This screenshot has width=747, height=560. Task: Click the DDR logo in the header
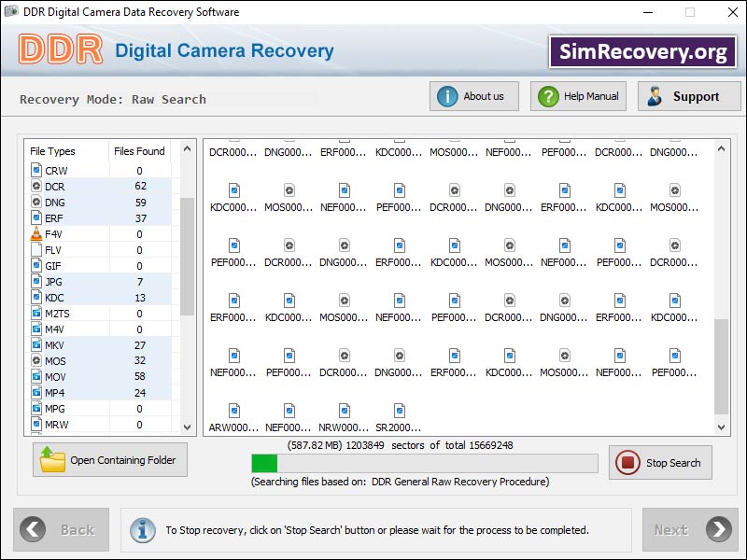click(58, 51)
